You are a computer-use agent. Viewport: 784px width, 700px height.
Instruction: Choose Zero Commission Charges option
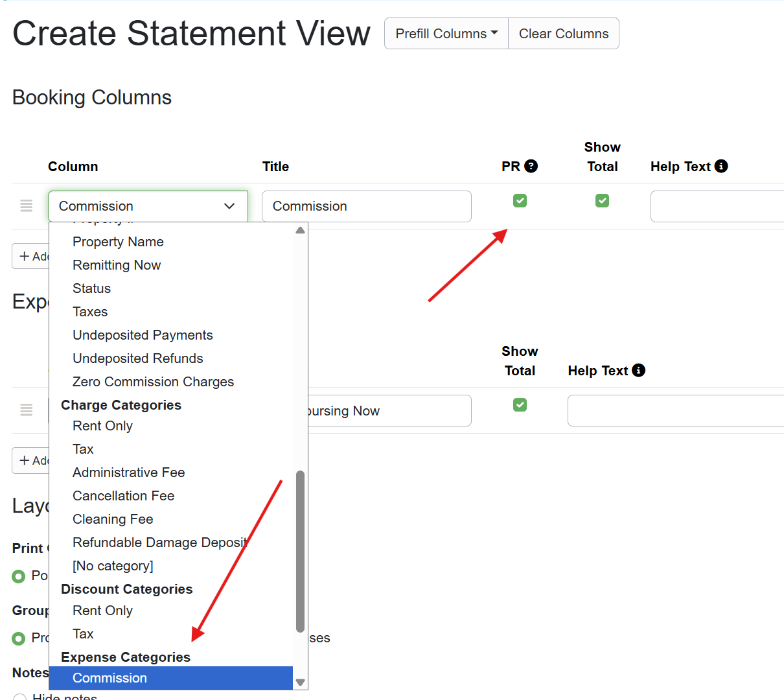tap(153, 382)
